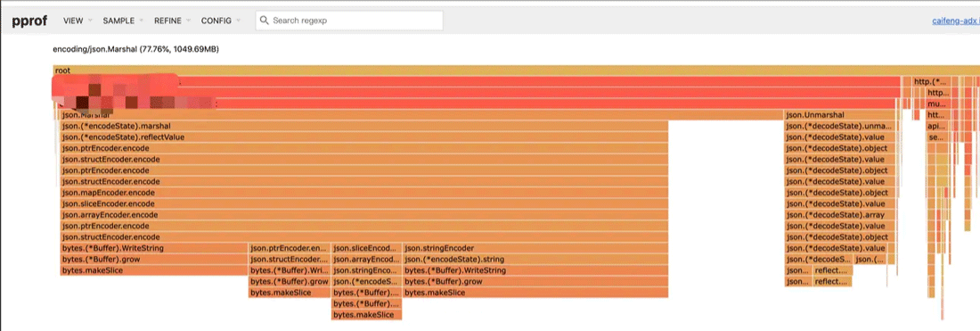Open the CONFIG menu
The image size is (980, 331).
point(221,21)
